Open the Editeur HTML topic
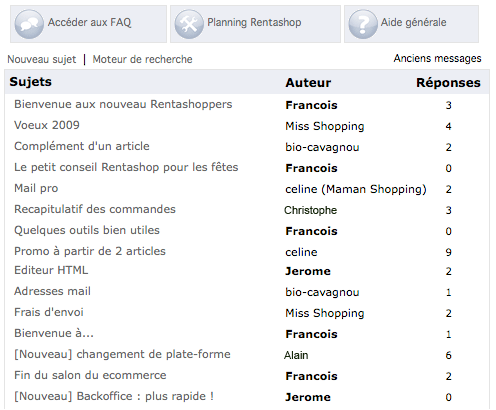The image size is (496, 410). click(x=51, y=270)
